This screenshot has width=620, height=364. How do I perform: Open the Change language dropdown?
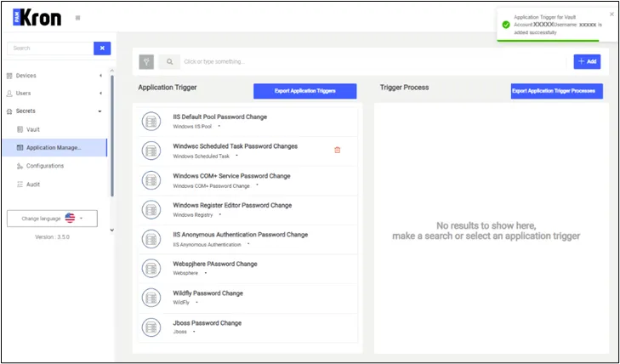pos(52,219)
